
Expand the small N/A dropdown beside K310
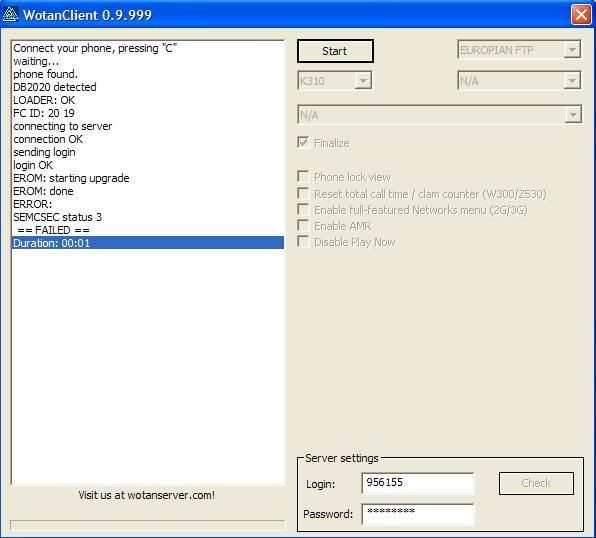point(572,81)
